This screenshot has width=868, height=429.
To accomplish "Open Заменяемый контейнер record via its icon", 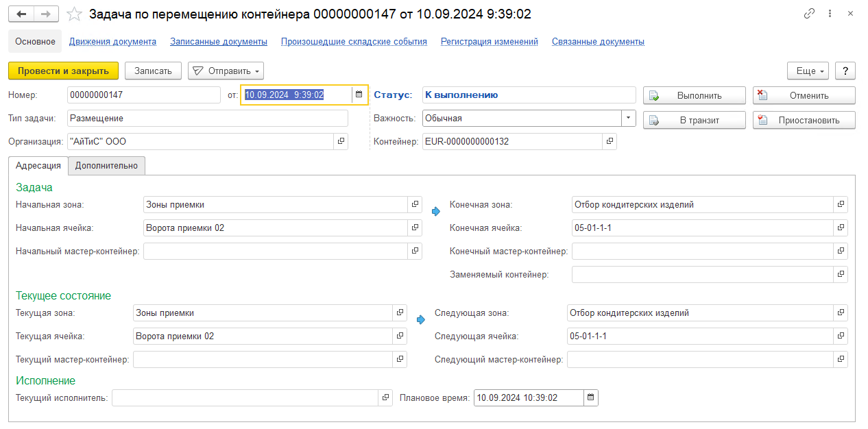I will point(841,274).
